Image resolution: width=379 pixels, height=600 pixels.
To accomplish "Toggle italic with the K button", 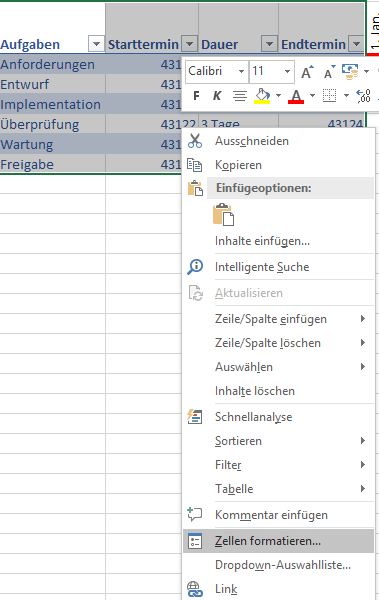I will pos(217,96).
